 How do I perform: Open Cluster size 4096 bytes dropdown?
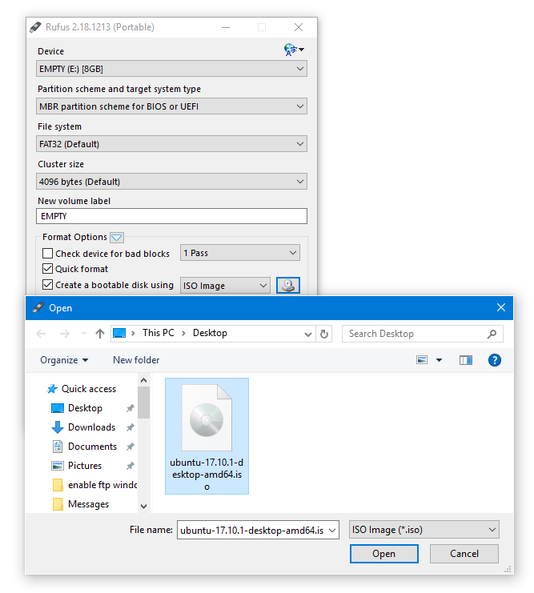[172, 182]
